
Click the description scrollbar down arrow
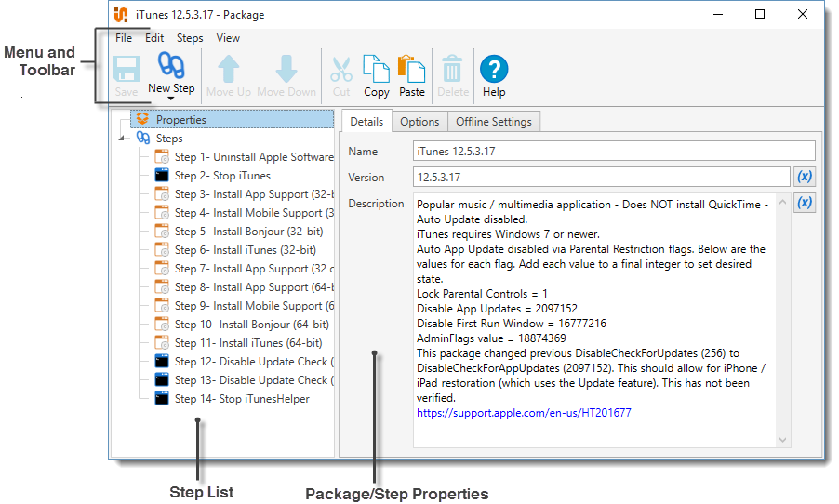(782, 440)
